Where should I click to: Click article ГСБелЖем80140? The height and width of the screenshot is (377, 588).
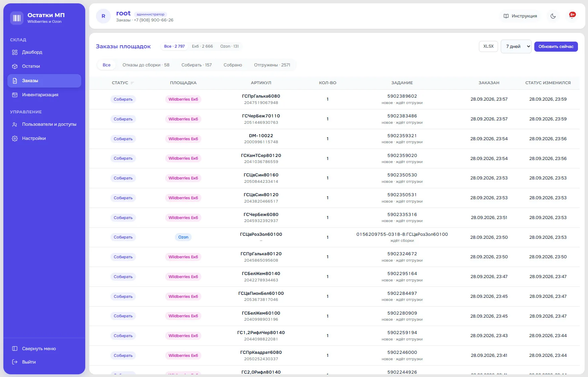click(x=261, y=274)
